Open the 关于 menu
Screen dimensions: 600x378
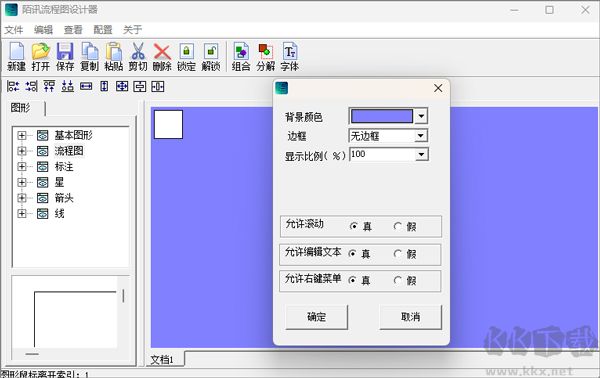(x=132, y=29)
